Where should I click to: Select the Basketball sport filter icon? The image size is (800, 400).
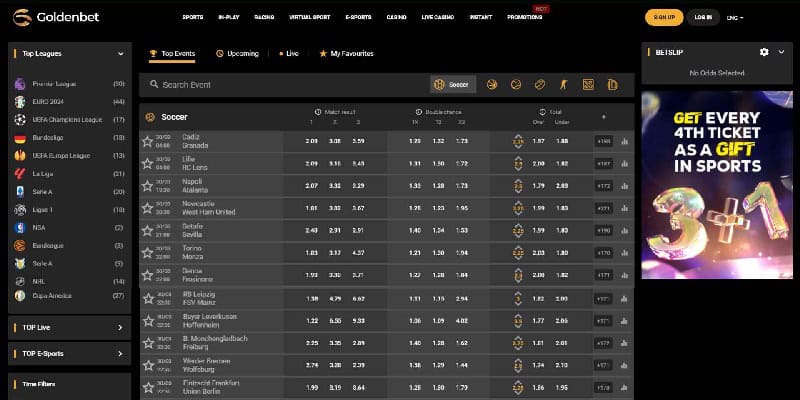[492, 85]
